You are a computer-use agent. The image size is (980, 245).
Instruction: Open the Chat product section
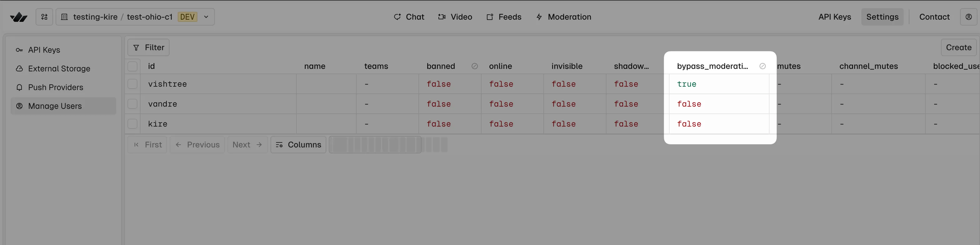point(409,17)
